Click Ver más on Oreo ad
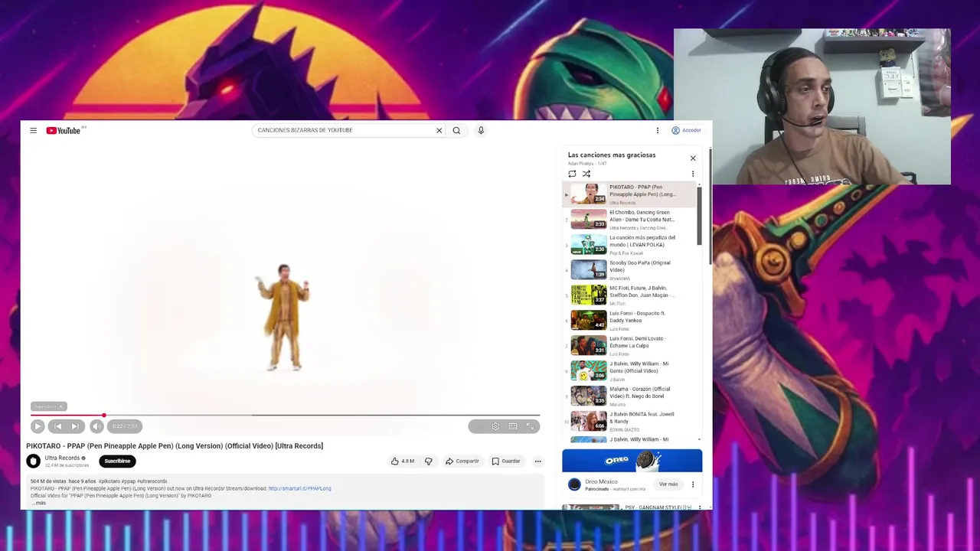The image size is (980, 551). [668, 484]
